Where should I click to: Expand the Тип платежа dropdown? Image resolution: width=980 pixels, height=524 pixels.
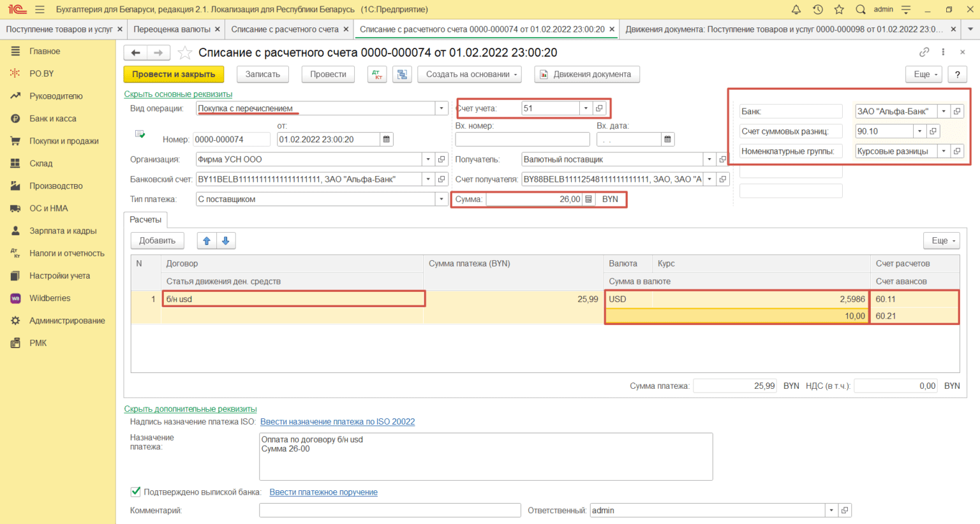pos(442,200)
